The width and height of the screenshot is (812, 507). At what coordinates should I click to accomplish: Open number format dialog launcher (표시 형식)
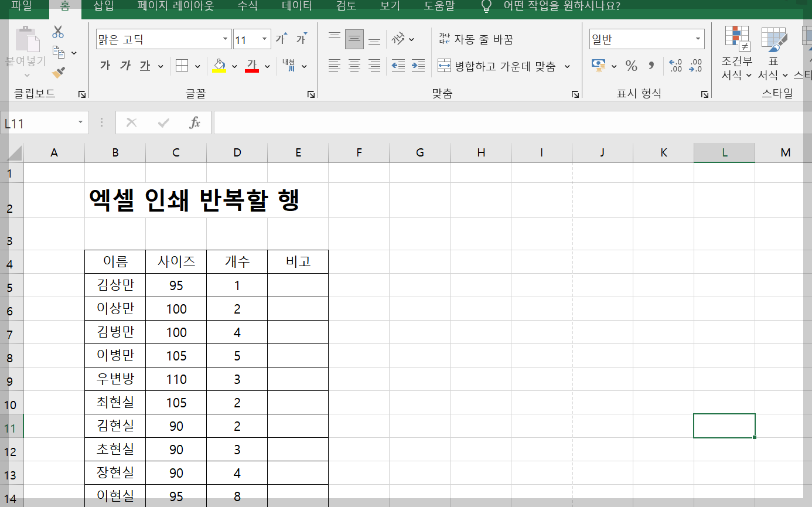click(x=704, y=94)
